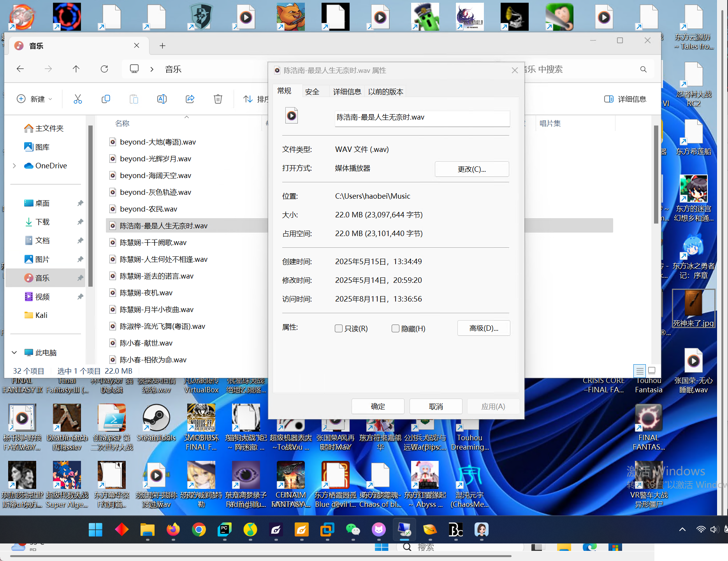The width and height of the screenshot is (728, 561).
Task: Expand the breadcrumb chevron before 音乐
Action: (x=152, y=69)
